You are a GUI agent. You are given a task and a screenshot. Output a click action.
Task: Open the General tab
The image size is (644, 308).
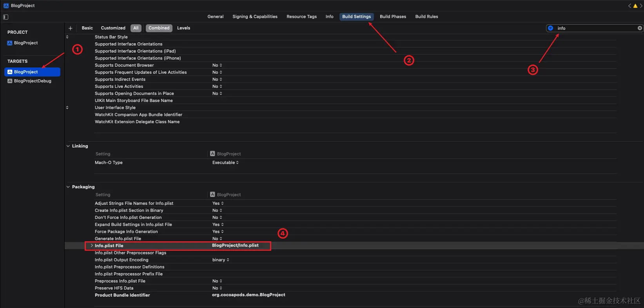click(216, 16)
